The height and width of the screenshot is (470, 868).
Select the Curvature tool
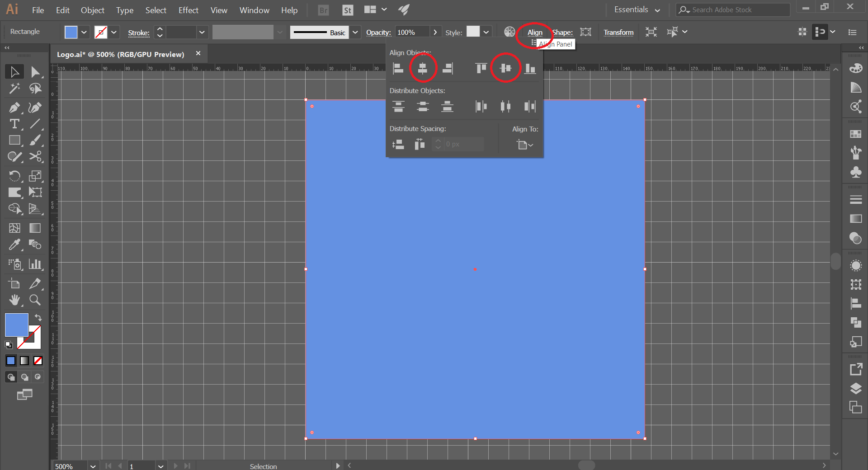click(35, 108)
